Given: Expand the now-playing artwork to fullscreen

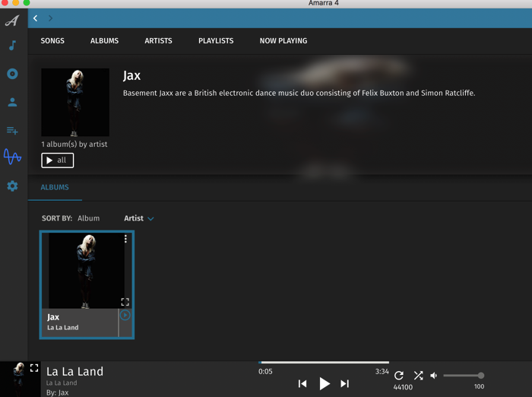Looking at the screenshot, I should click(x=34, y=368).
